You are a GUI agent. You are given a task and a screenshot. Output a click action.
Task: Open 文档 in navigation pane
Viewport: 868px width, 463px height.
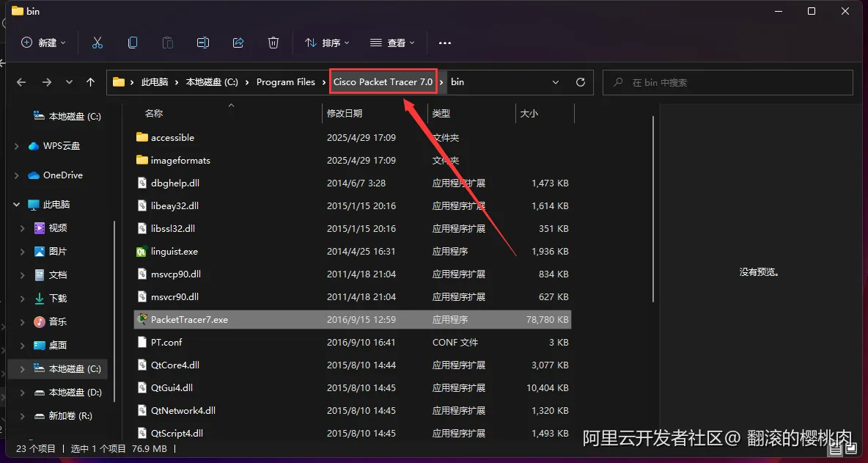pyautogui.click(x=58, y=274)
